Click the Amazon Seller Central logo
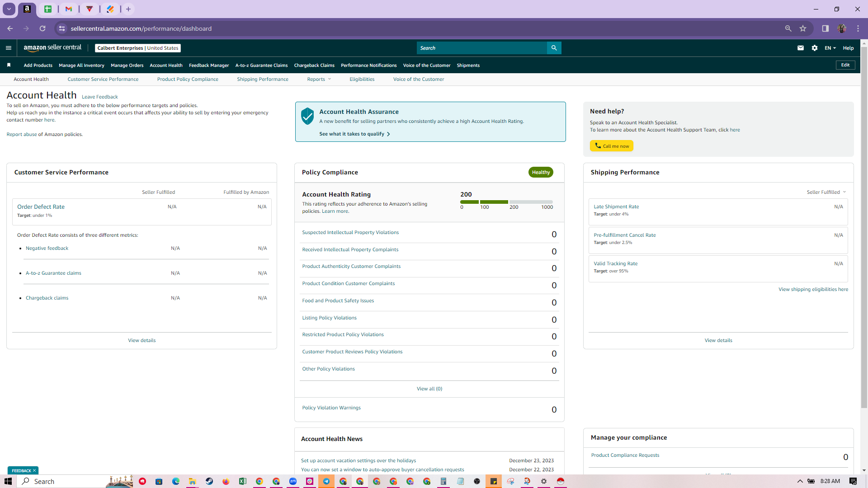Image resolution: width=868 pixels, height=488 pixels. [52, 48]
